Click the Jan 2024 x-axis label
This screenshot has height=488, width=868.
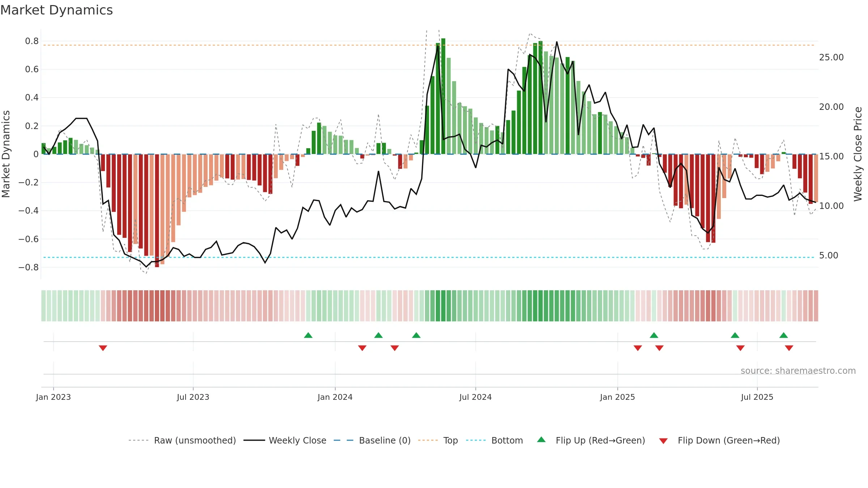335,397
